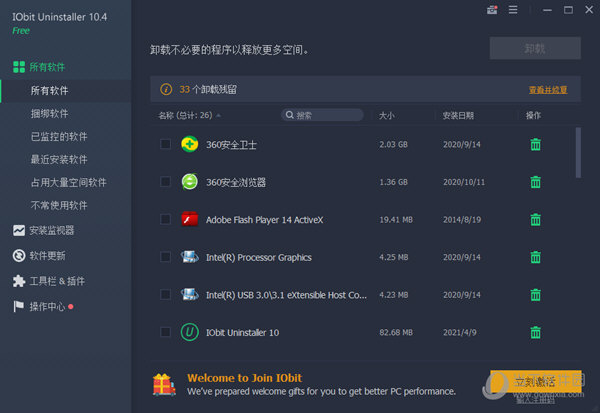The width and height of the screenshot is (600, 413).
Task: Open the hamburger menu in title bar
Action: pyautogui.click(x=513, y=10)
